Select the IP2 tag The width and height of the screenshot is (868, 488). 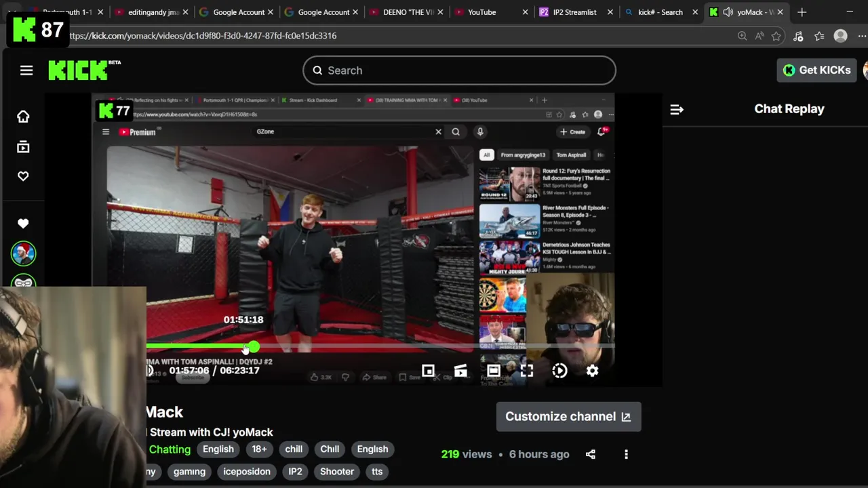pyautogui.click(x=295, y=472)
